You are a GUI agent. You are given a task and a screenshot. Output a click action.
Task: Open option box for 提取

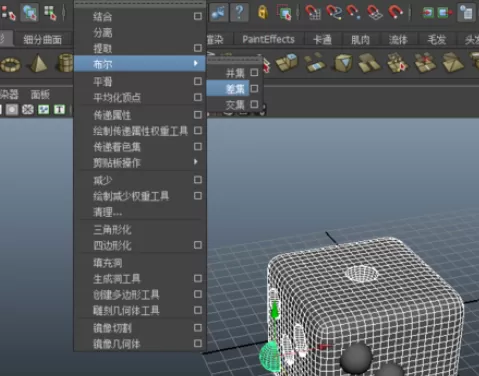click(x=198, y=48)
